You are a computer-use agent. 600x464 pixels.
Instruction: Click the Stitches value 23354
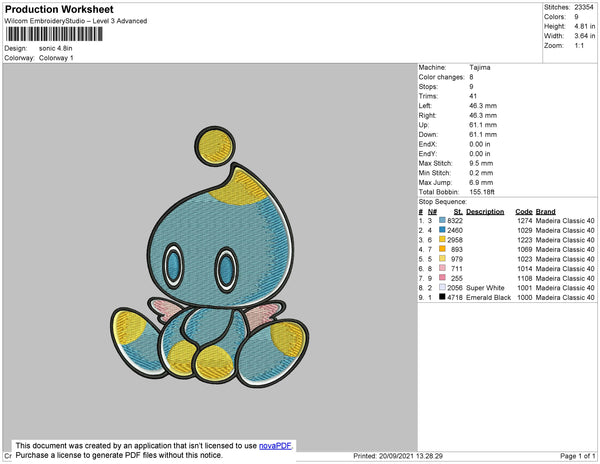pyautogui.click(x=584, y=7)
